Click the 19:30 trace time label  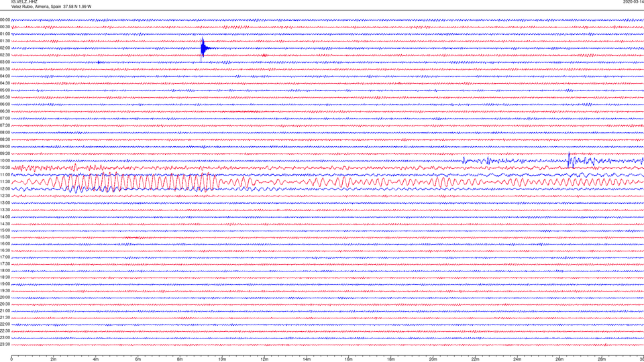(x=5, y=290)
